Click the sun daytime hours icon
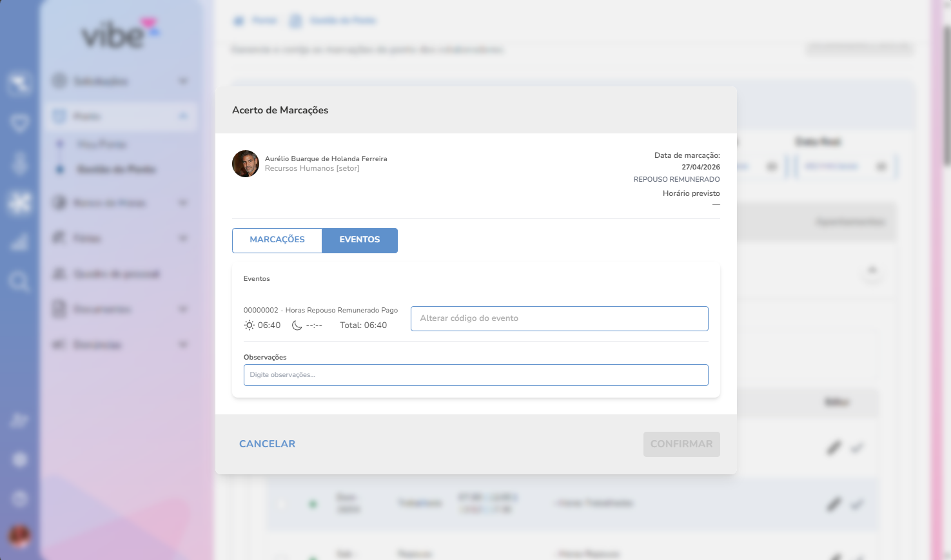 [x=249, y=325]
